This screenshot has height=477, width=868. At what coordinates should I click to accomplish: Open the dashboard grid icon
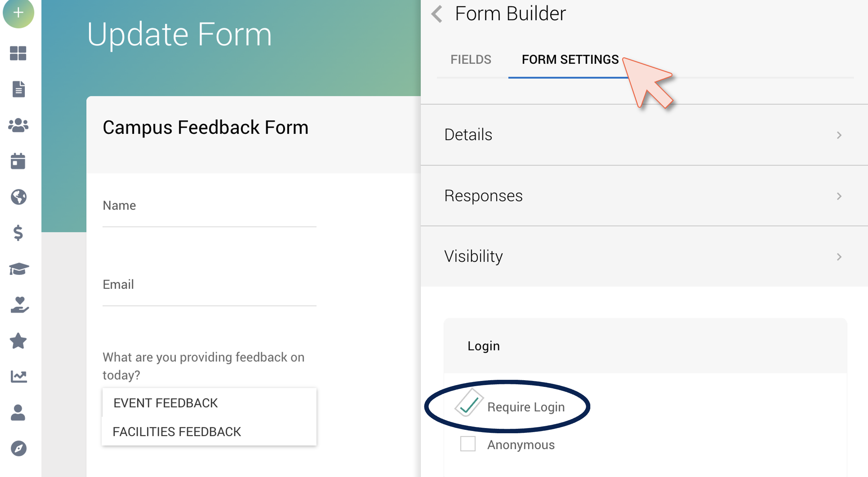18,53
